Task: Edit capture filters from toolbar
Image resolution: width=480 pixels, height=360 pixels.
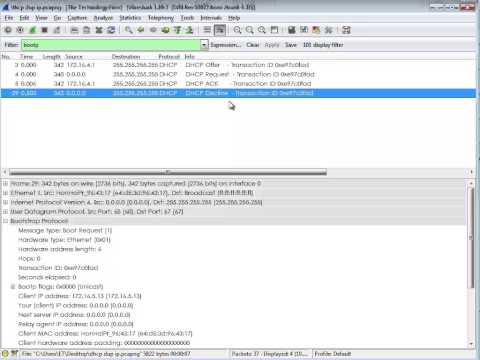Action: 292,30
